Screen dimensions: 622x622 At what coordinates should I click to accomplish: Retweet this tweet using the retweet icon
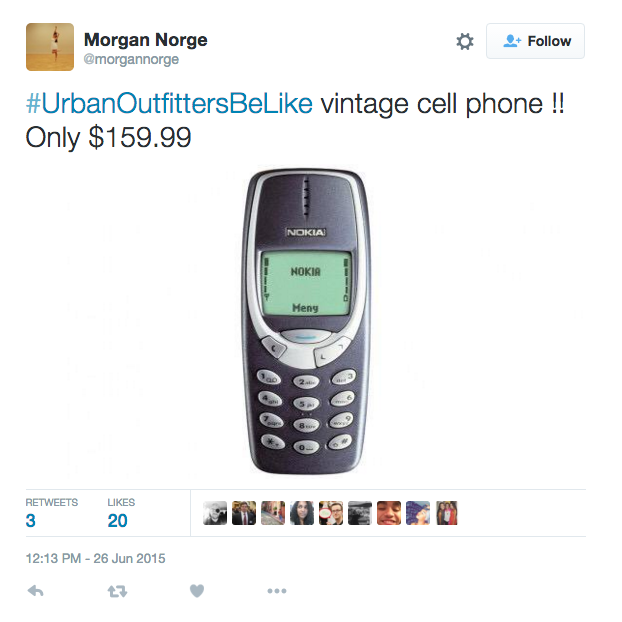(x=117, y=591)
